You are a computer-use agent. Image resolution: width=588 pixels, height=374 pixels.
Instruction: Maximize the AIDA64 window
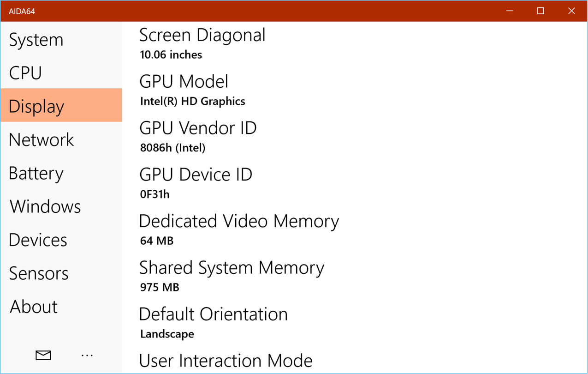540,11
